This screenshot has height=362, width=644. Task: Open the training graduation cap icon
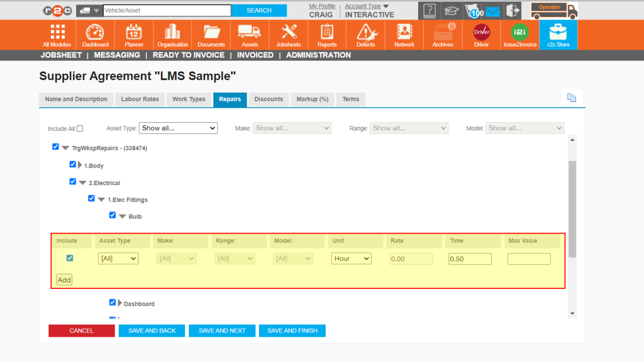coord(451,11)
